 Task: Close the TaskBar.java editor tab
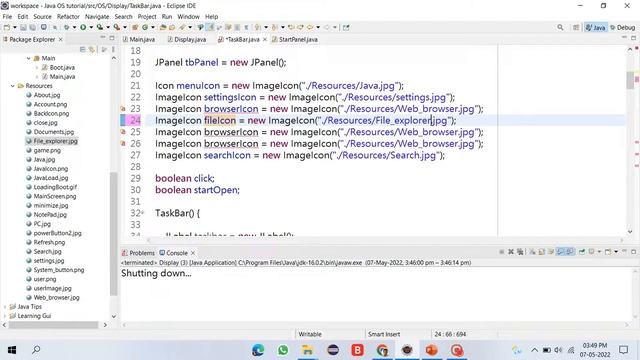(264, 39)
